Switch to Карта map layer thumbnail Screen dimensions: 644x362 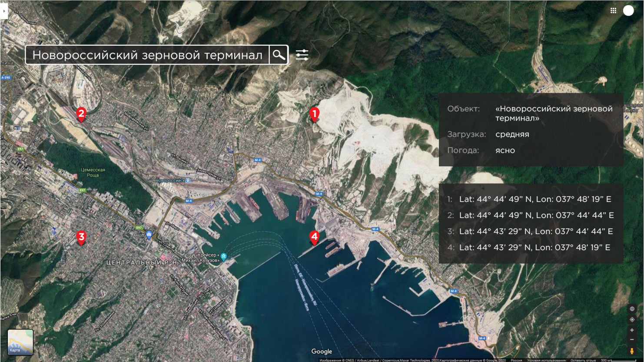pos(20,342)
